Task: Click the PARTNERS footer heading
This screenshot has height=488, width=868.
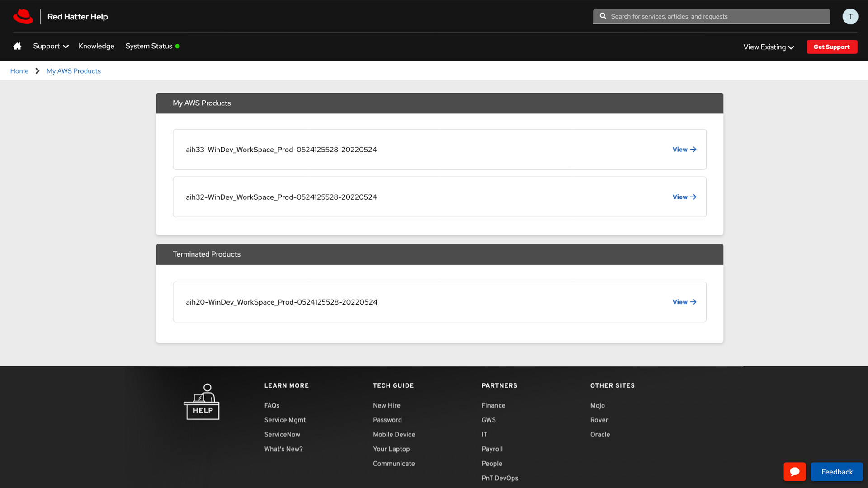Action: [x=499, y=385]
